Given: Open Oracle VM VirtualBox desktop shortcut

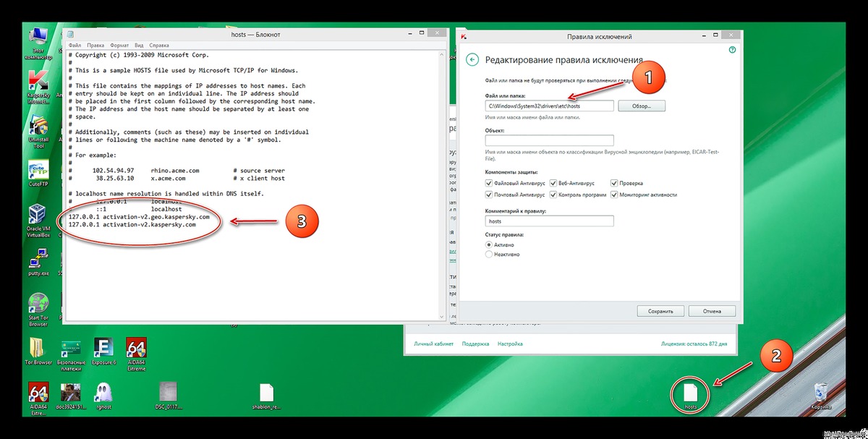Looking at the screenshot, I should tap(38, 218).
